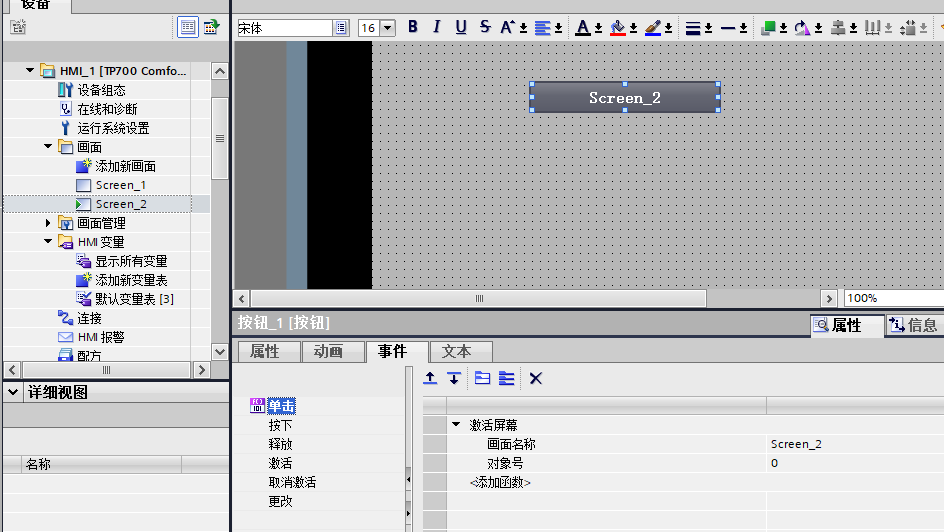Select the Screen_2 button on canvas
The width and height of the screenshot is (944, 532).
point(624,97)
